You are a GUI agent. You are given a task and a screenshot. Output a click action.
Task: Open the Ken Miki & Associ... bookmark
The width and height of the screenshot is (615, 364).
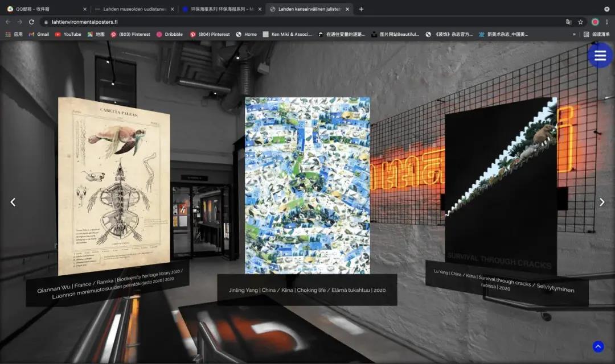(288, 35)
